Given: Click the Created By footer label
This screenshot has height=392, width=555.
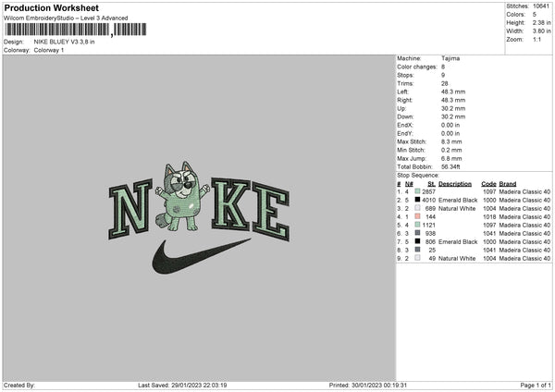Looking at the screenshot, I should tap(19, 386).
